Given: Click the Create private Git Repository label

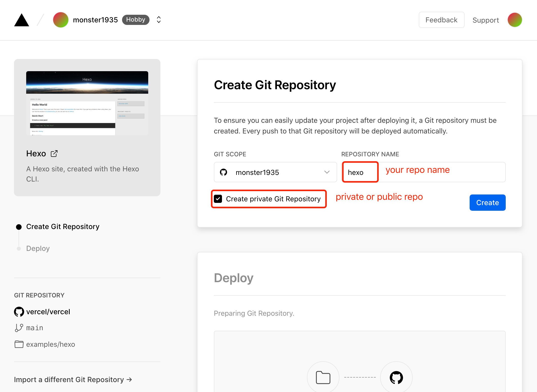Looking at the screenshot, I should tap(273, 199).
